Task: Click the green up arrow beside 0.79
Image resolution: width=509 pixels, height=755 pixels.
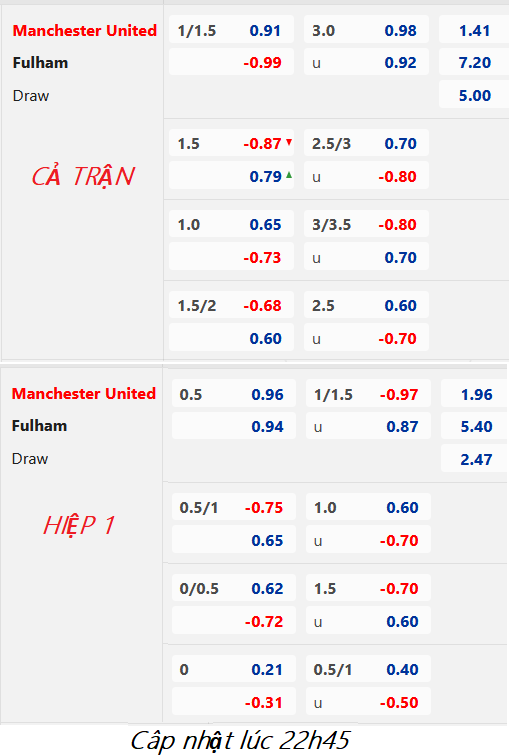Action: pyautogui.click(x=289, y=175)
